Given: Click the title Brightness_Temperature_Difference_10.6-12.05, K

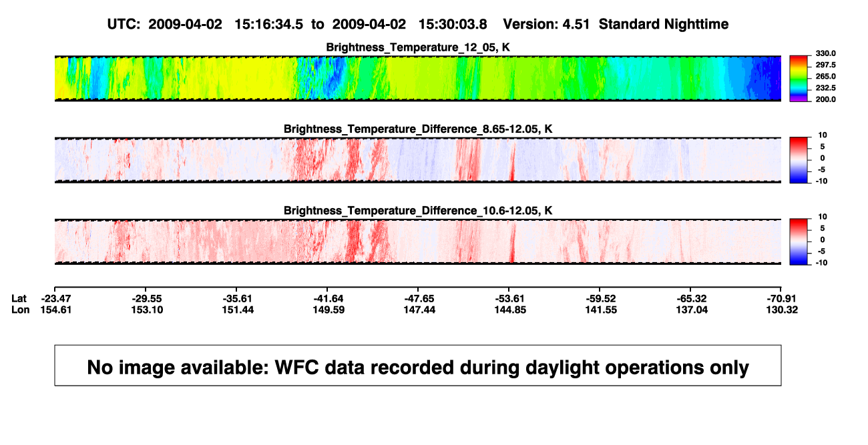Looking at the screenshot, I should [x=418, y=211].
